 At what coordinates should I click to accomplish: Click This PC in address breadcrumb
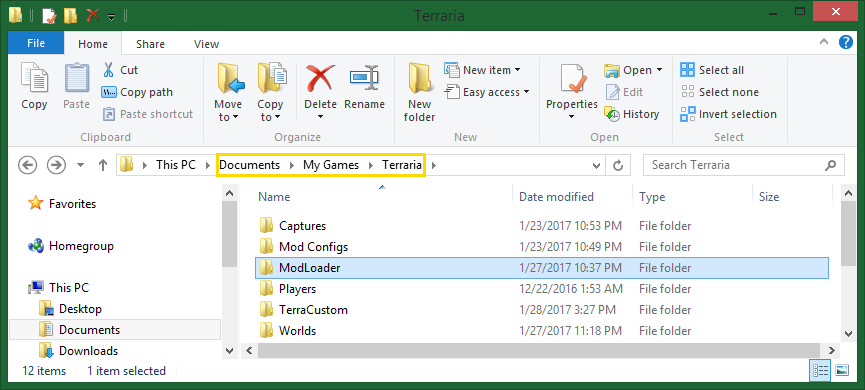(176, 165)
